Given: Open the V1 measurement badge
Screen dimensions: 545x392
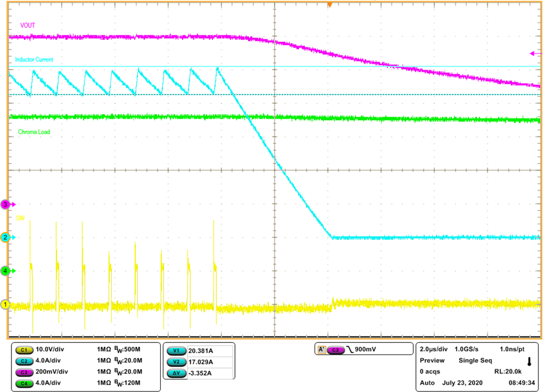Looking at the screenshot, I should [x=175, y=352].
